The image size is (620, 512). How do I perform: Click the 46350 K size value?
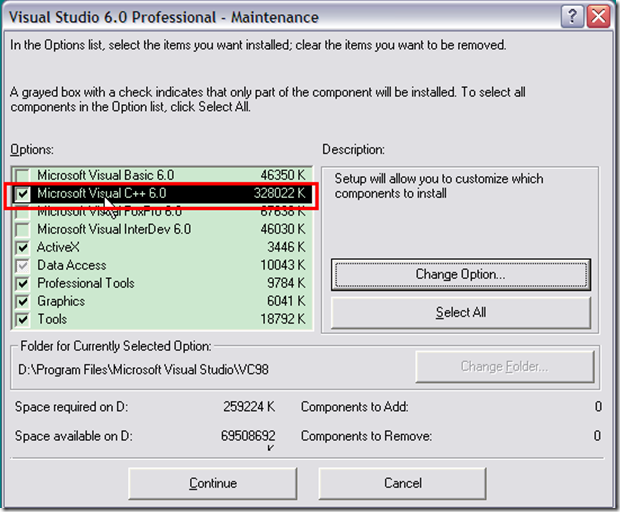[283, 175]
